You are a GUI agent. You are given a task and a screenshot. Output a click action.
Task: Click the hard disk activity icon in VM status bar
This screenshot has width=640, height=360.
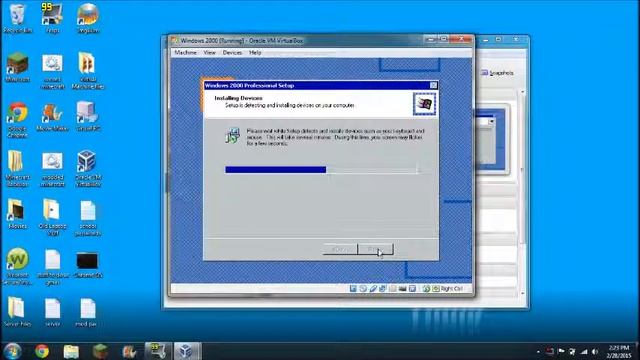(353, 289)
